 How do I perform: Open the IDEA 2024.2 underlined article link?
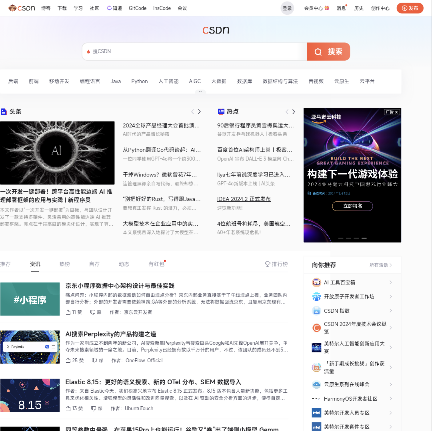[244, 199]
